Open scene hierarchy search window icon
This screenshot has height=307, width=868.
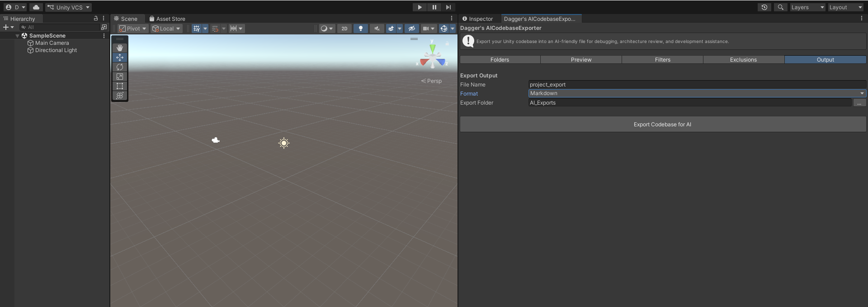[104, 27]
